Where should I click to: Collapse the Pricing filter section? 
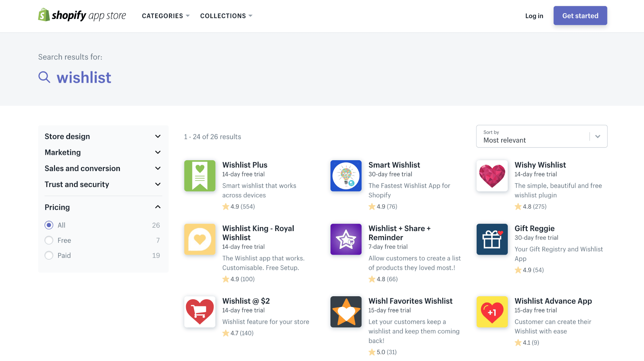tap(158, 207)
